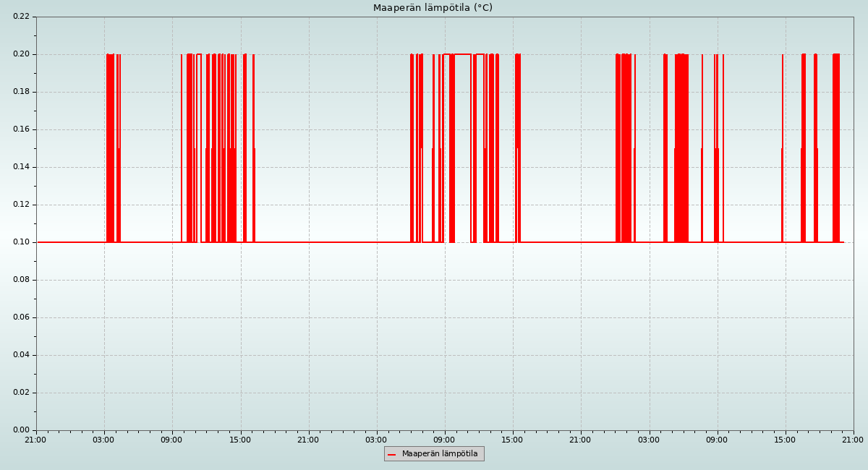
Task: Click the legend text Maaperän lämpötila
Action: 440,454
